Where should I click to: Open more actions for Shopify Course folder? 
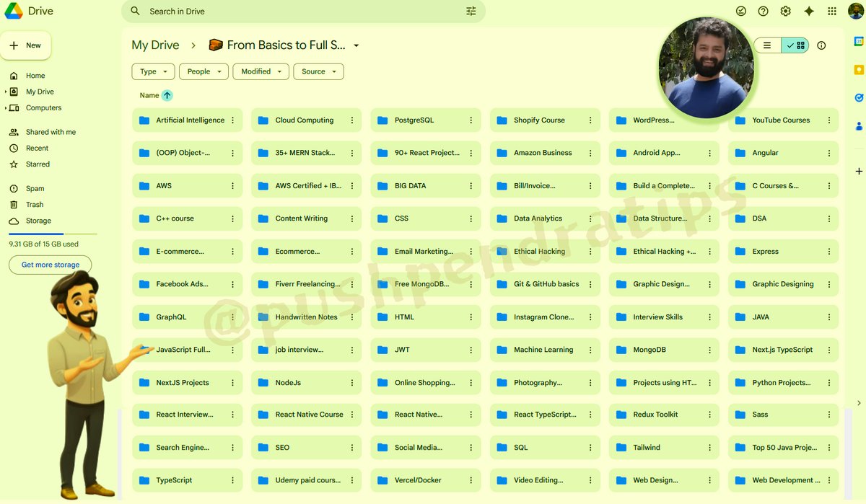tap(590, 120)
